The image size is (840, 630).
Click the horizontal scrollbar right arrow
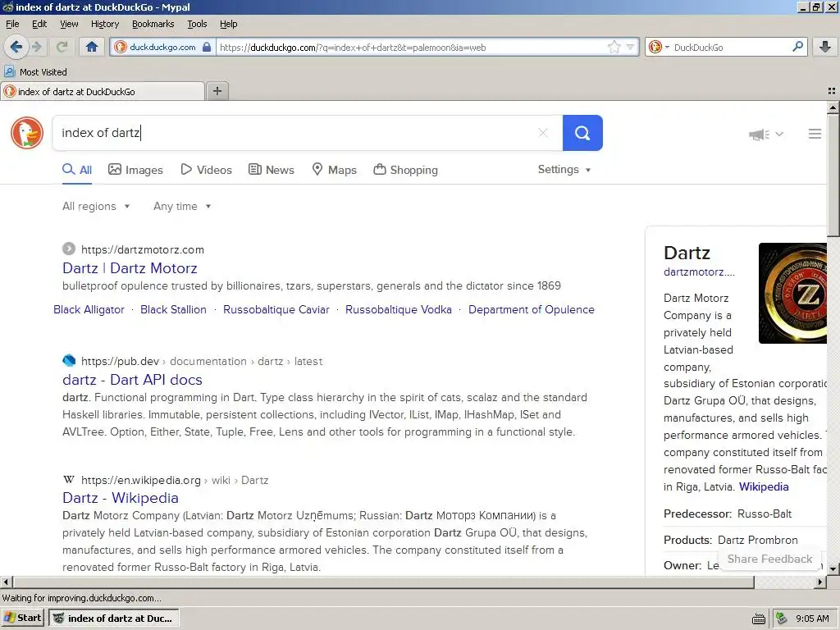820,582
